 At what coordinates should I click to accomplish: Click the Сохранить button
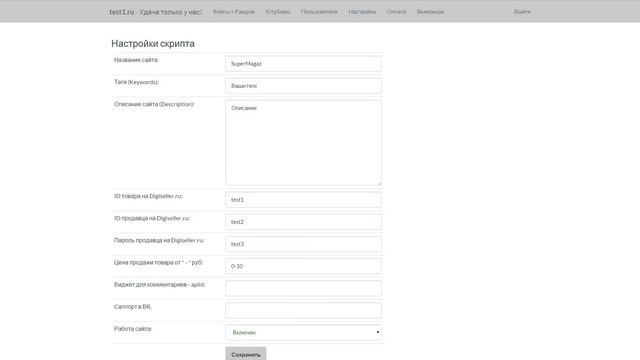(x=246, y=354)
